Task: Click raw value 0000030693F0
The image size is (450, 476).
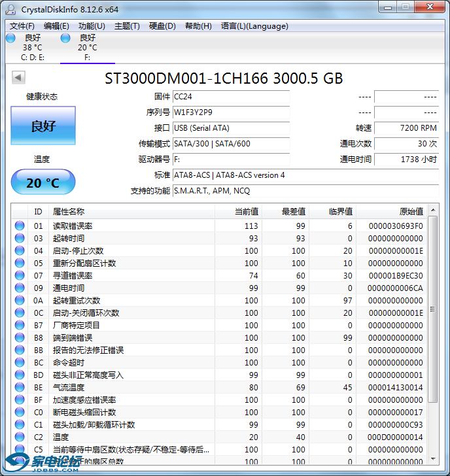Action: click(x=396, y=226)
